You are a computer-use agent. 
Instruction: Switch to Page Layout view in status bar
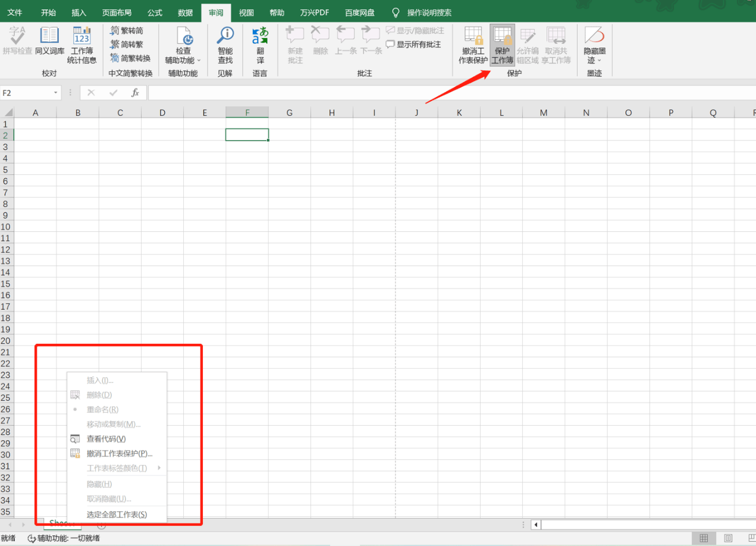[728, 538]
